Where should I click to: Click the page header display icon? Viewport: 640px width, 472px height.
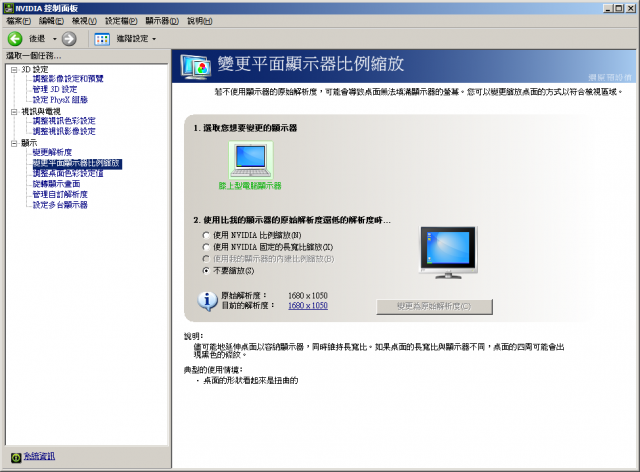[x=196, y=67]
